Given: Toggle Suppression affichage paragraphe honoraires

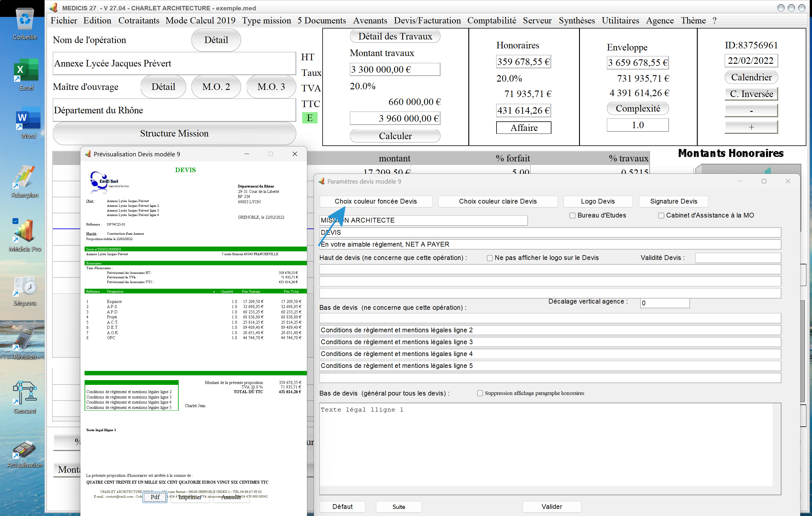Looking at the screenshot, I should [480, 393].
